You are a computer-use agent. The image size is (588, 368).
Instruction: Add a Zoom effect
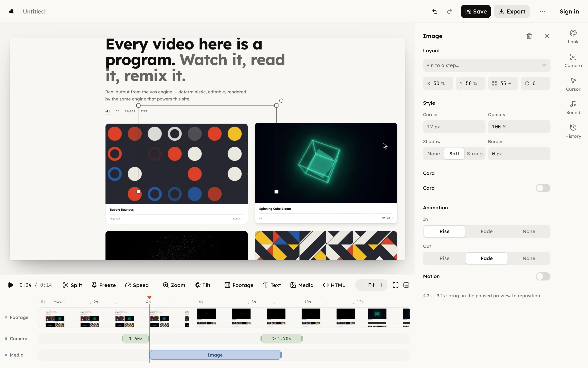pos(174,285)
